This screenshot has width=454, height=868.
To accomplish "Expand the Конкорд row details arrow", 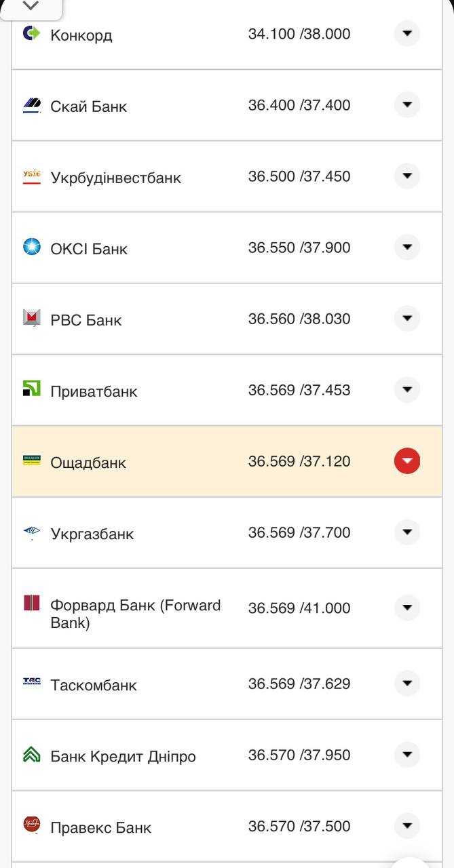I will point(407,33).
